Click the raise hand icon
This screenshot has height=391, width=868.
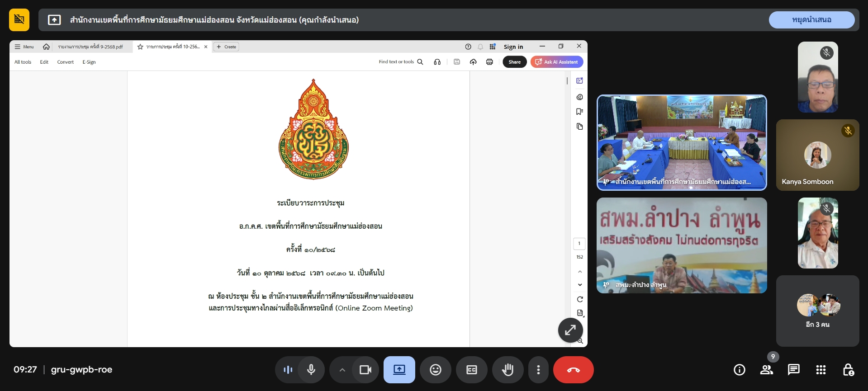[508, 370]
